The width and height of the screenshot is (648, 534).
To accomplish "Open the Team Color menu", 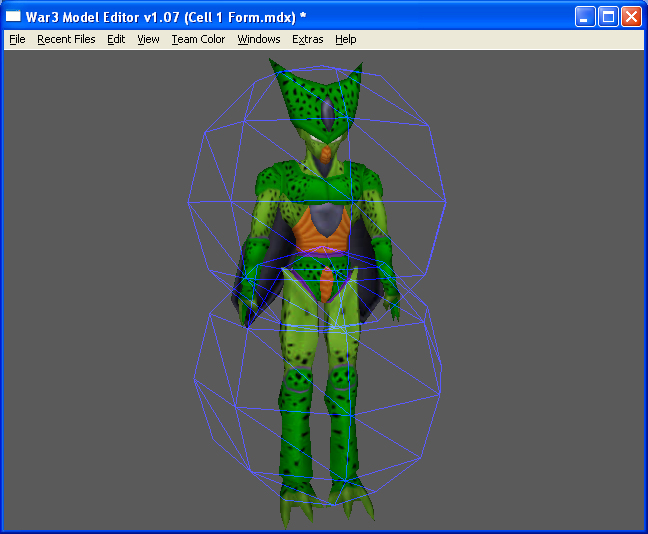I will coord(198,39).
